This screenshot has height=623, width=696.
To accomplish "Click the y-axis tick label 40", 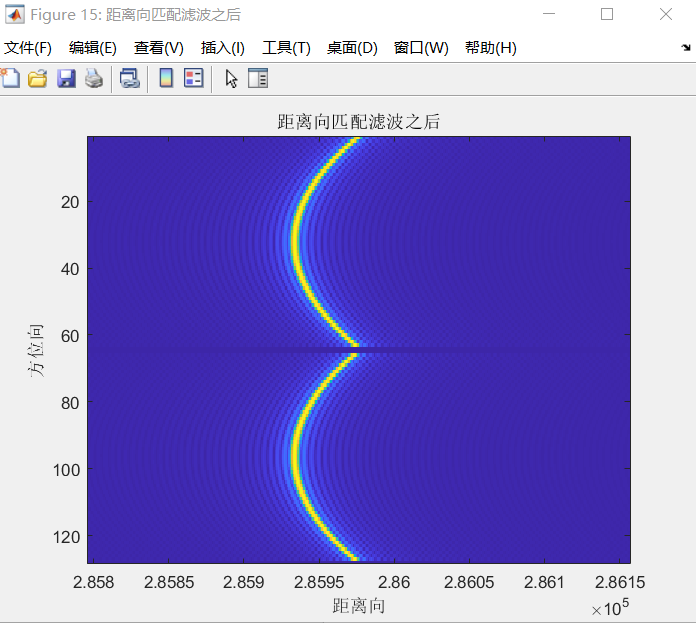I will tap(70, 269).
